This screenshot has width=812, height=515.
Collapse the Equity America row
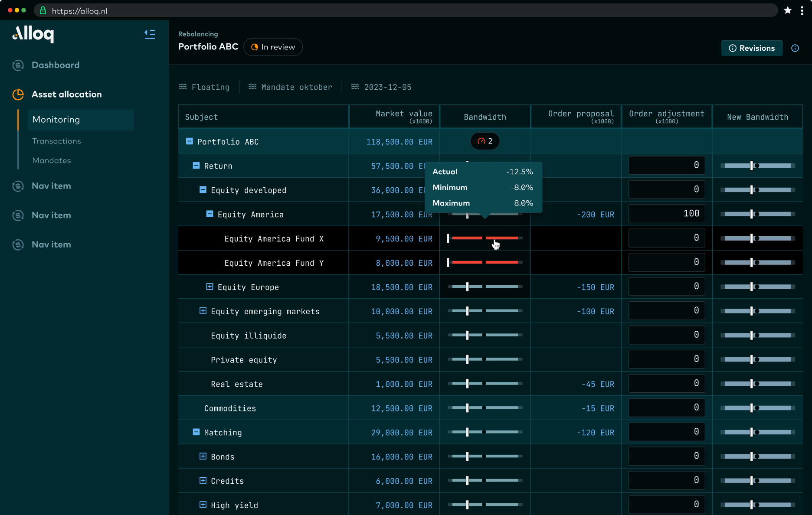point(210,214)
